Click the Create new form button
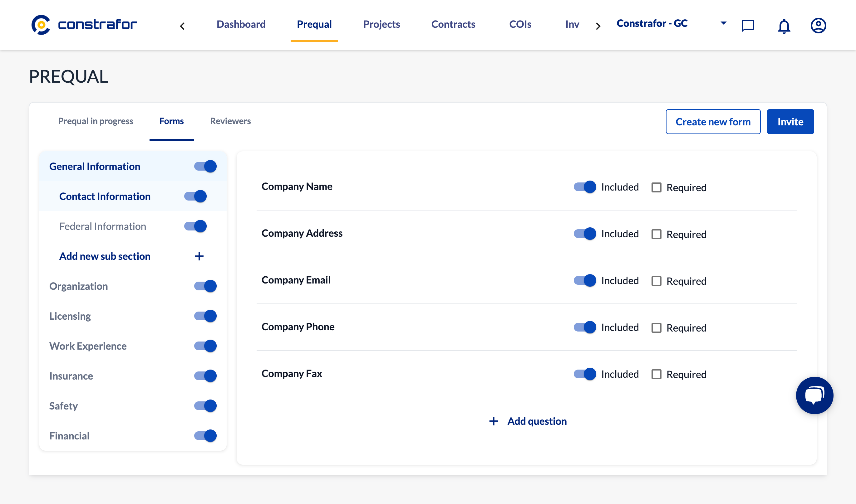856x504 pixels. click(712, 121)
